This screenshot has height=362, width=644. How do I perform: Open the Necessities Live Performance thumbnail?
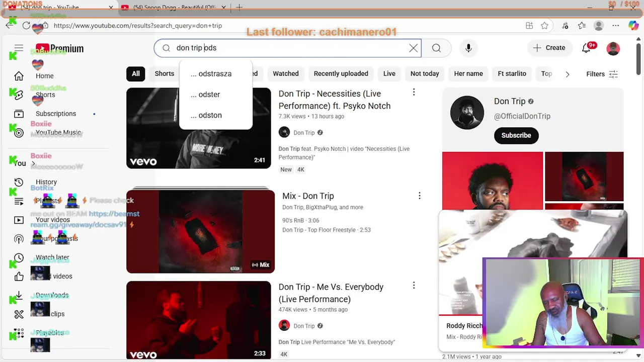[x=199, y=128]
